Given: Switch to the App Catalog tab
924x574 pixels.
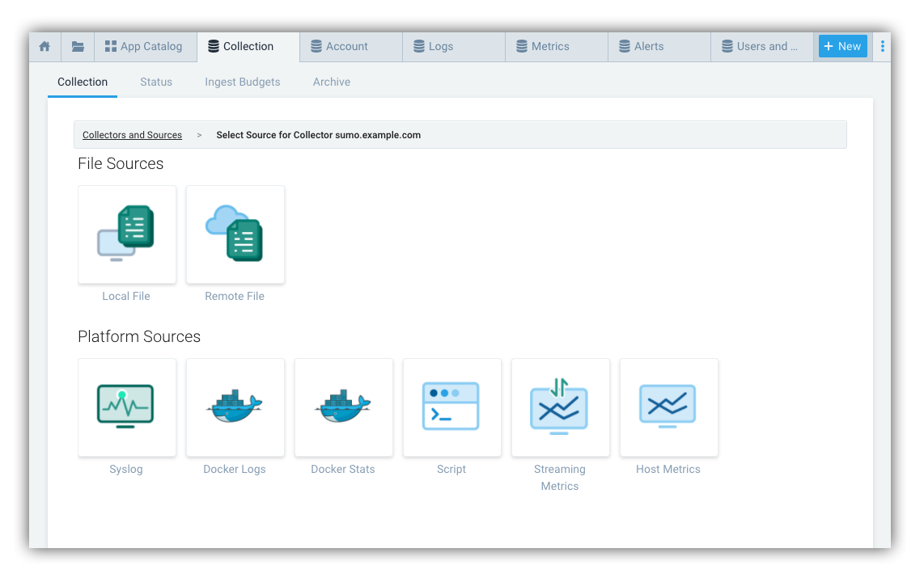Looking at the screenshot, I should click(145, 47).
